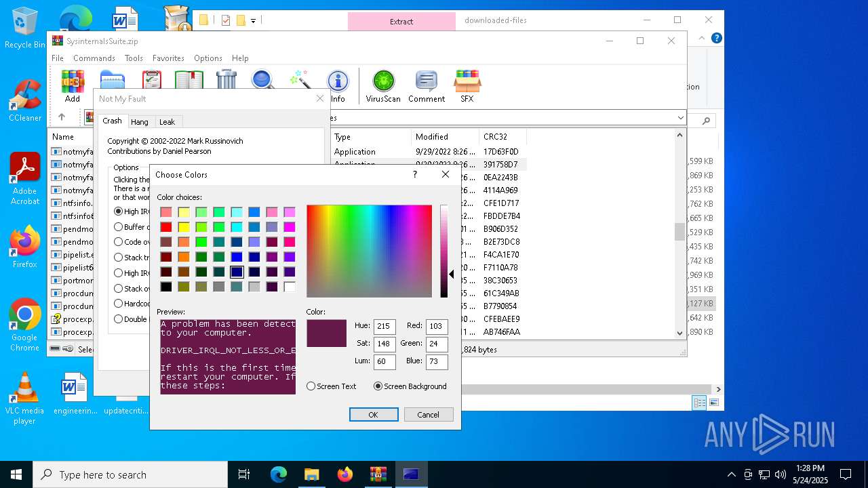Click the Windows search box in the taskbar
The width and height of the screenshot is (868, 488).
[x=130, y=474]
